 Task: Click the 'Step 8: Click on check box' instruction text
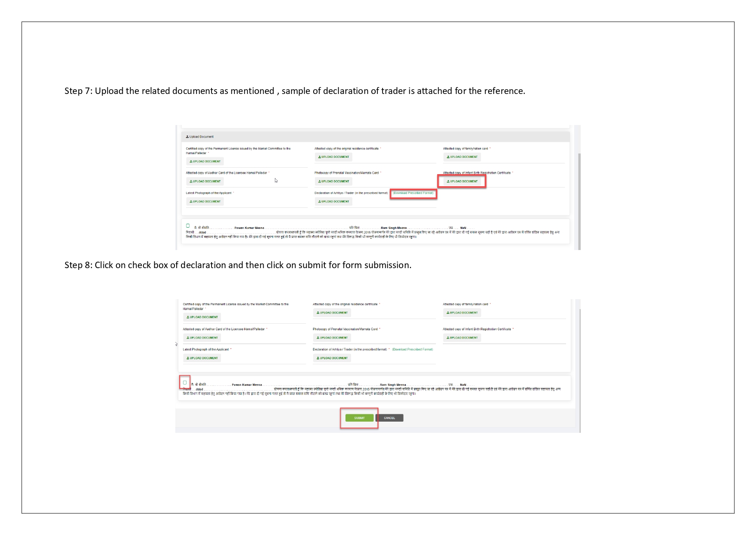tap(238, 265)
